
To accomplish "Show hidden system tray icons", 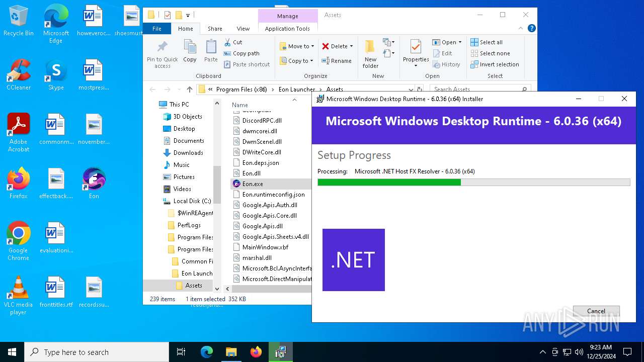I will click(542, 352).
